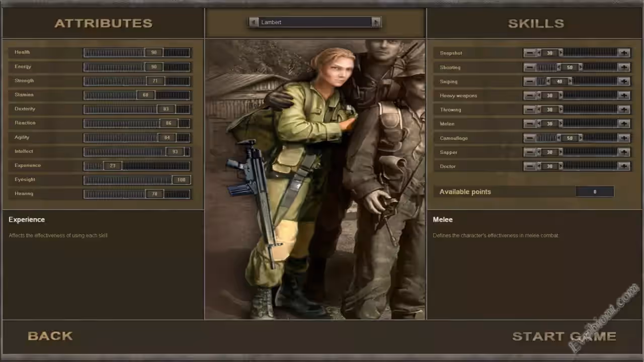Image resolution: width=644 pixels, height=362 pixels.
Task: Decrease Shooting skill with minus button
Action: pos(529,67)
